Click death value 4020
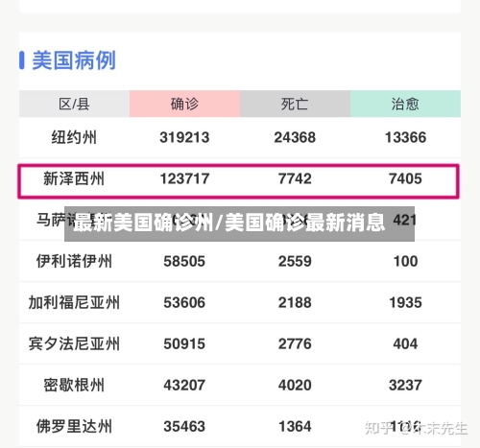 coord(295,385)
